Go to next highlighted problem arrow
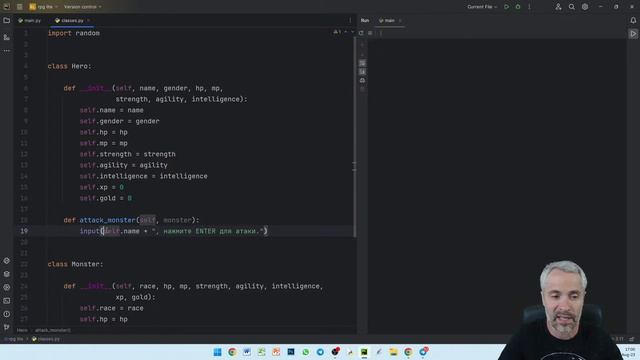 (352, 32)
